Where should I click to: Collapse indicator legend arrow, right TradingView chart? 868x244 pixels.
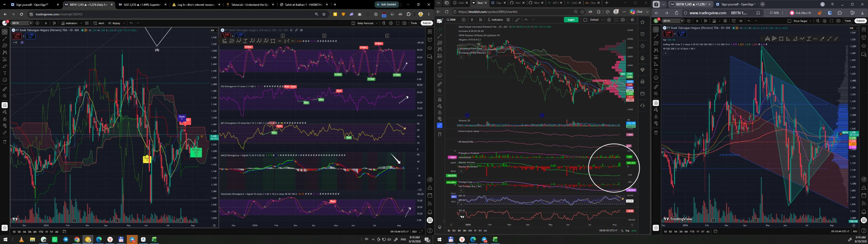(665, 53)
